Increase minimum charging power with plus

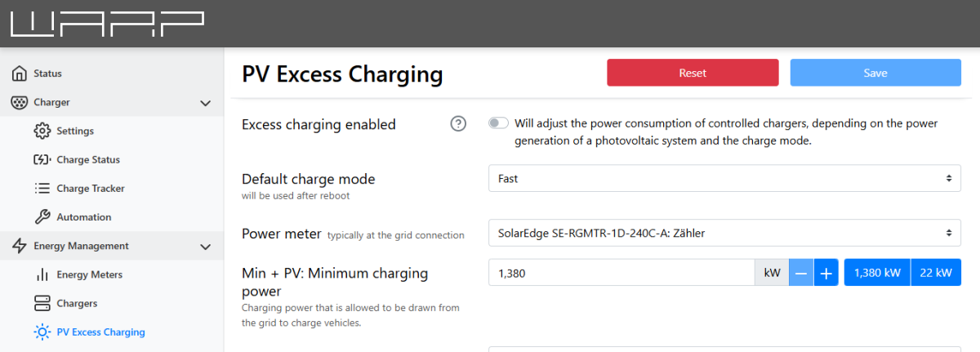(826, 273)
